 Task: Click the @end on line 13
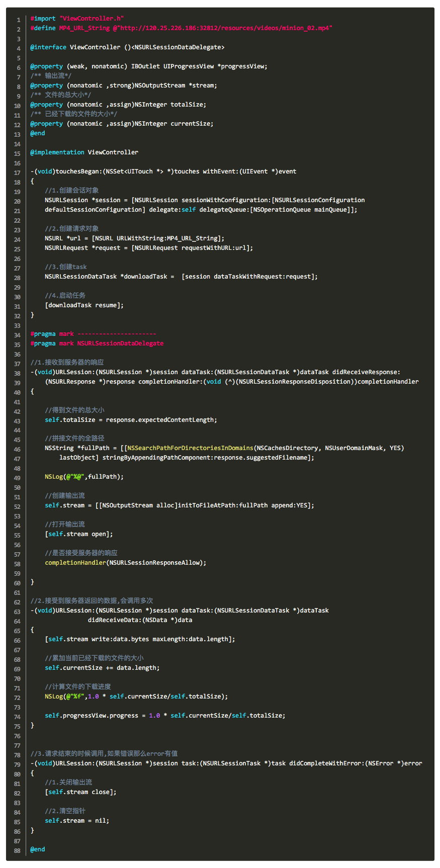point(38,133)
